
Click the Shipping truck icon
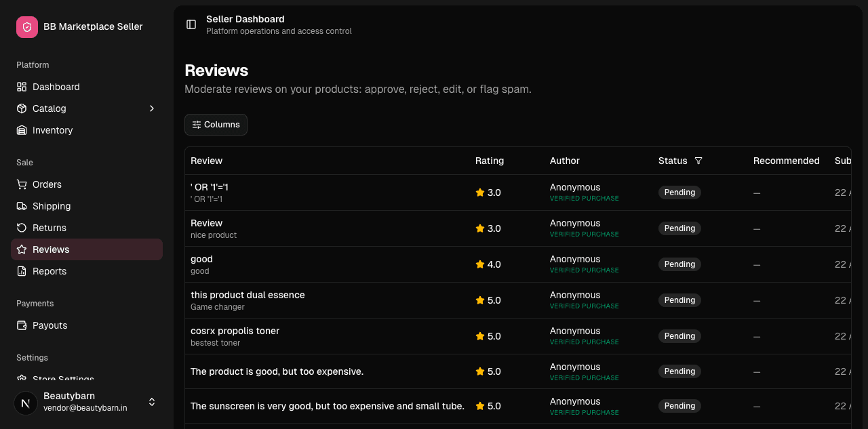point(22,206)
